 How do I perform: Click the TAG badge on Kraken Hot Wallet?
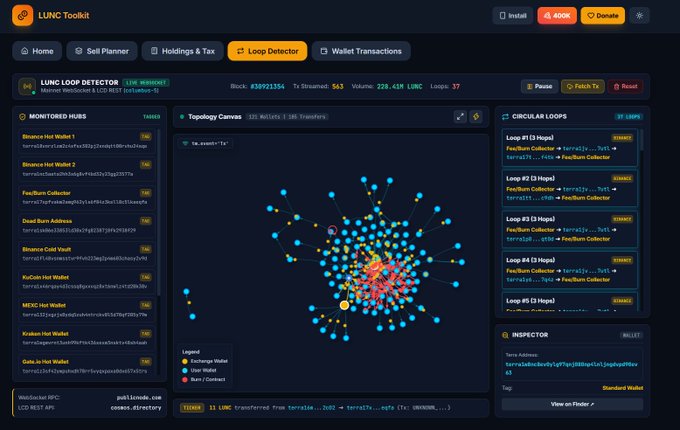coord(146,333)
